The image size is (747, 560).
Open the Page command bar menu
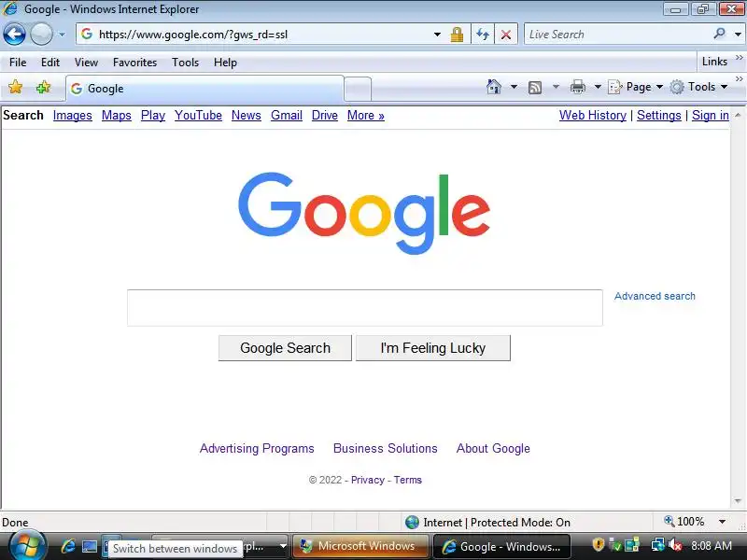[636, 87]
